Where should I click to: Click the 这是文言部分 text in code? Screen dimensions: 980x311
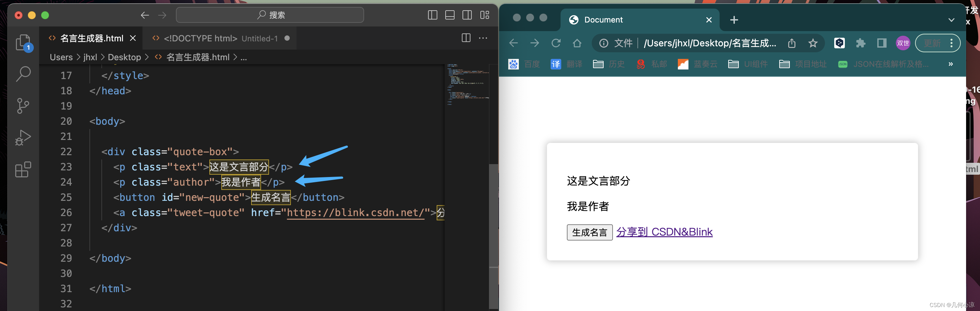[239, 167]
